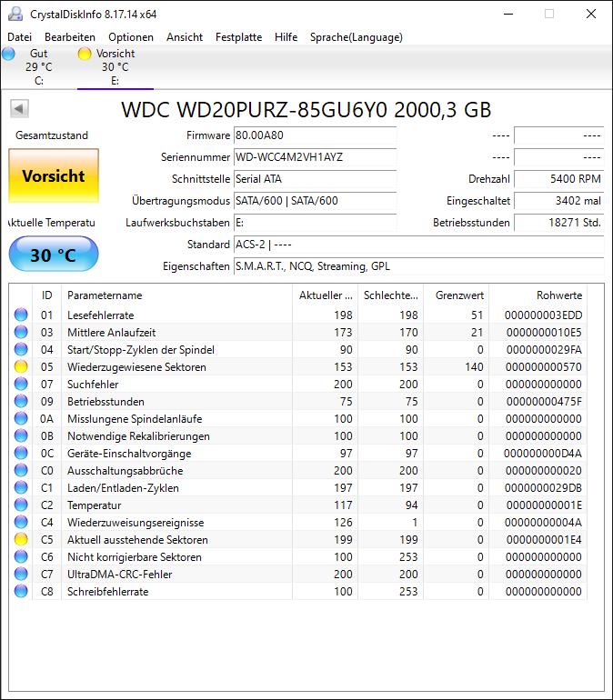Open the Sprache(Language) menu
Image resolution: width=613 pixels, height=700 pixels.
(357, 37)
